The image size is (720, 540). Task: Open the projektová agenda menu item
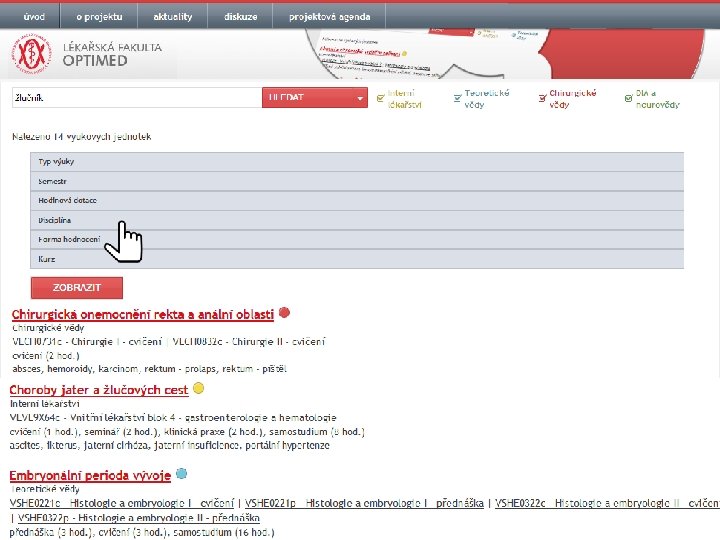(329, 17)
